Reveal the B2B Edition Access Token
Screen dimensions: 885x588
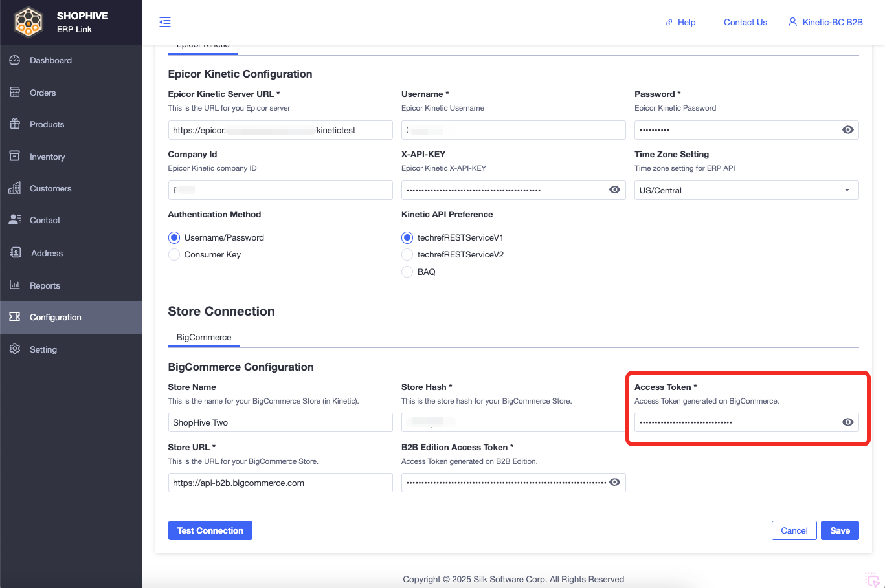(615, 483)
